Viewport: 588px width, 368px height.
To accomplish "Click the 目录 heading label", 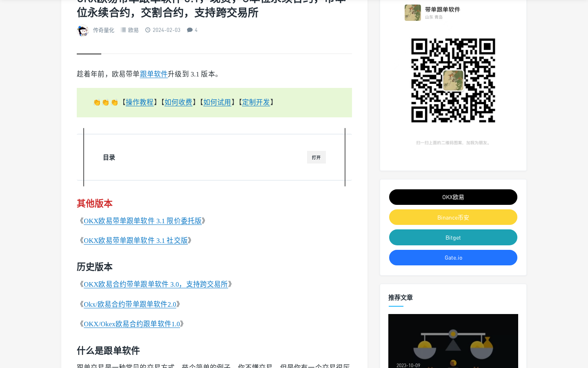I will [x=109, y=157].
